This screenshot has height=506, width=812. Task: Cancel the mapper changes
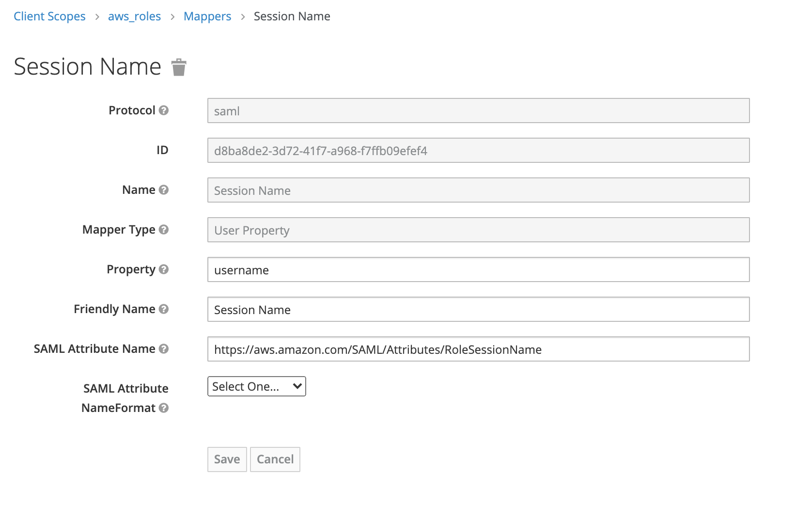(x=275, y=459)
